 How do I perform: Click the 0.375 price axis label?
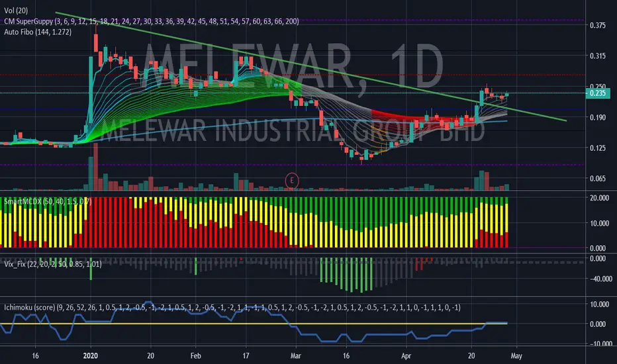click(x=598, y=26)
